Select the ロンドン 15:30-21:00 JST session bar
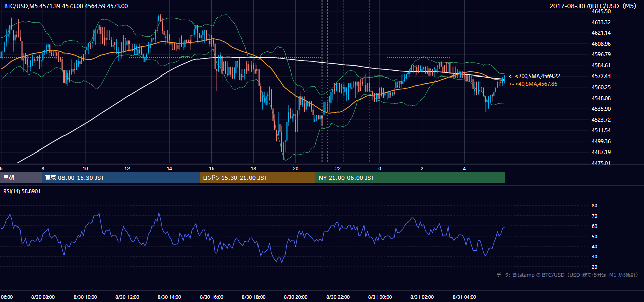 258,178
